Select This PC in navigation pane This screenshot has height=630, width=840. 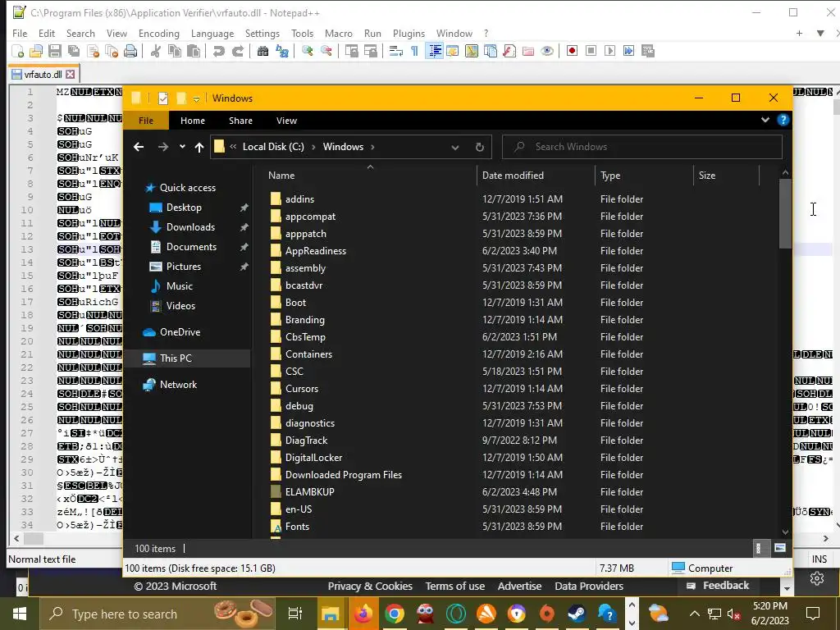(x=187, y=358)
